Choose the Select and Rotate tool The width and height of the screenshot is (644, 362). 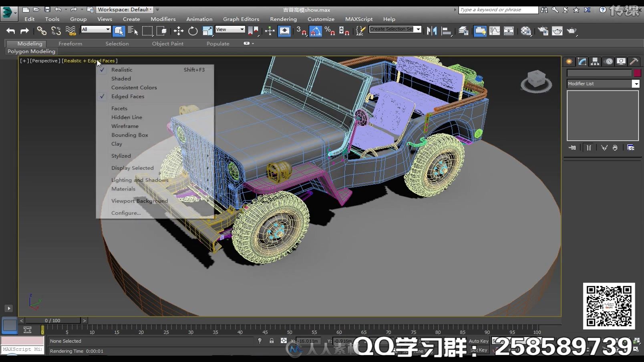coord(193,31)
